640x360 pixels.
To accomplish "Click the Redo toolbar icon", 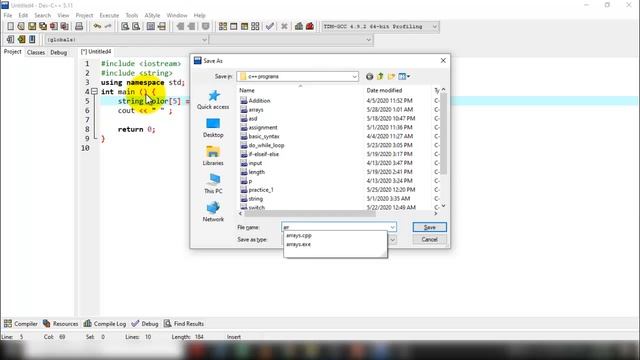I will coord(108,27).
